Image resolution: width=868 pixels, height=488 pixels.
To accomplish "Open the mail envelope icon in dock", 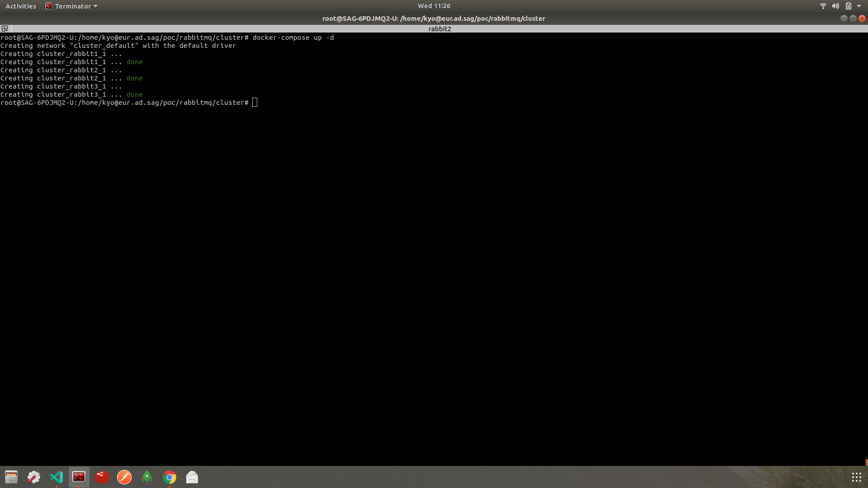I will 192,477.
